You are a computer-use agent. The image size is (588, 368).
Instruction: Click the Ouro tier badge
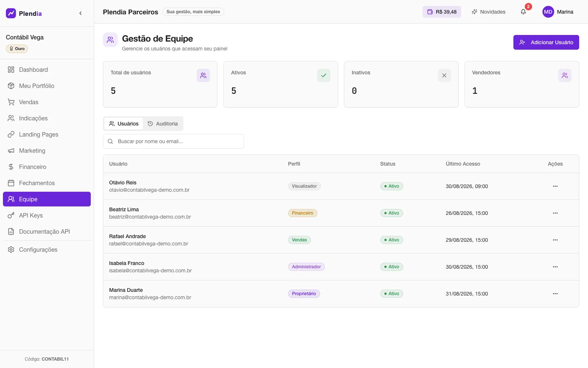[x=17, y=49]
